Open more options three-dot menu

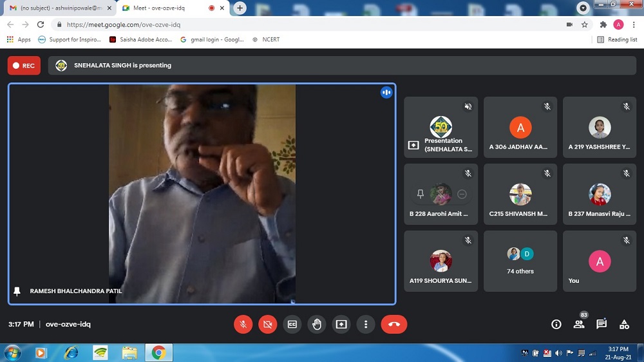coord(366,324)
